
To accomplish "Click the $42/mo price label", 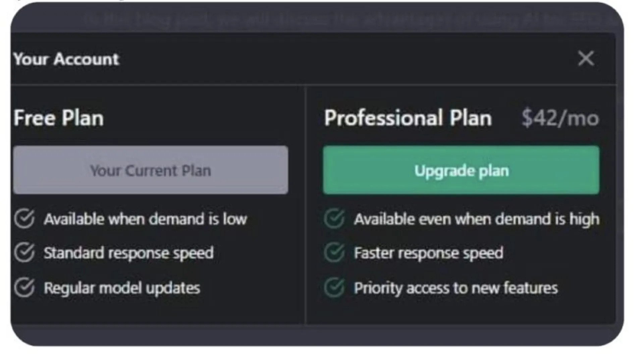I will point(560,118).
